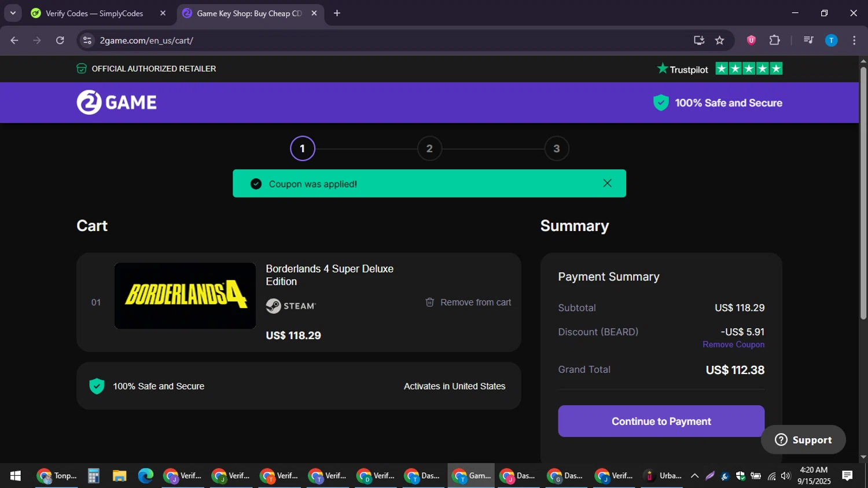Open the Borderlands 4 product thumbnail
This screenshot has width=868, height=488.
tap(185, 296)
